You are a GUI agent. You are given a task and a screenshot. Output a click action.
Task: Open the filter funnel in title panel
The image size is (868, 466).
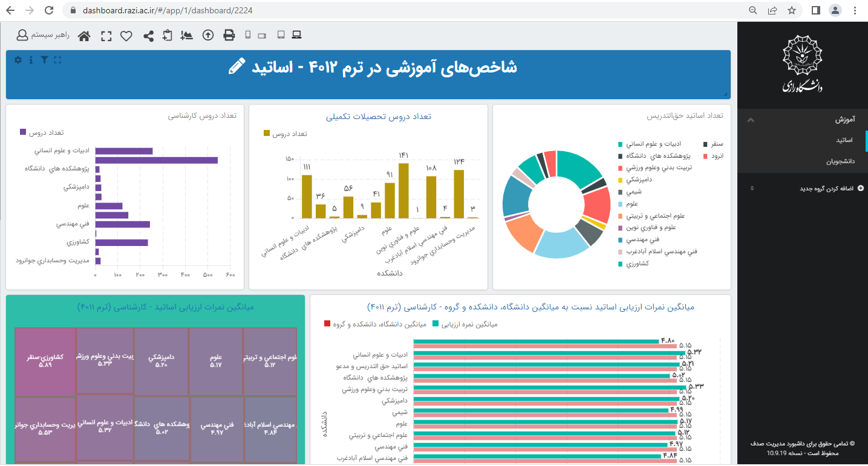click(x=44, y=60)
